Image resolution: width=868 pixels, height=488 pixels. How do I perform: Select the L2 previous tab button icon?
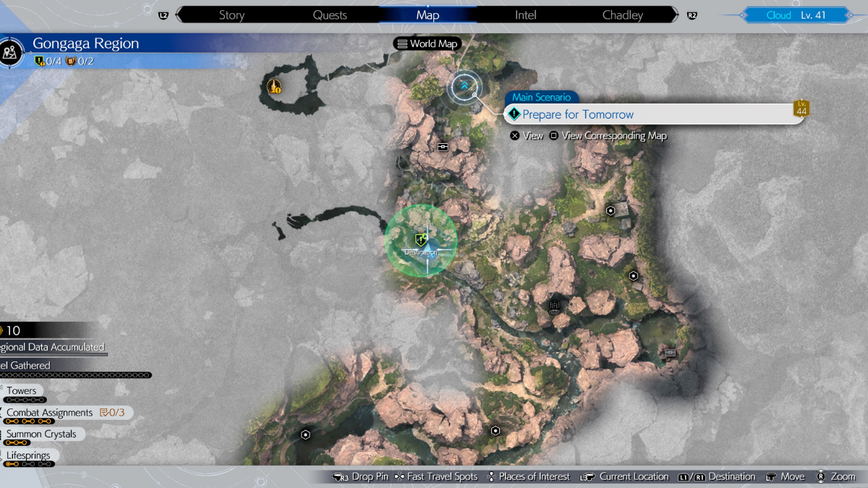[163, 15]
